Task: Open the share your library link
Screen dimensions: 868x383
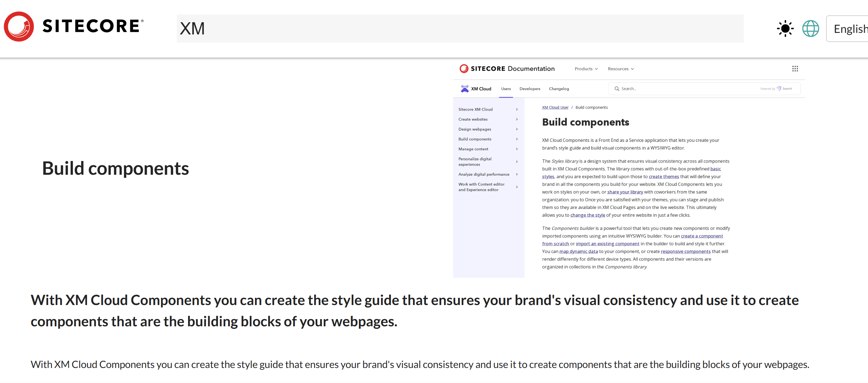Action: tap(625, 192)
